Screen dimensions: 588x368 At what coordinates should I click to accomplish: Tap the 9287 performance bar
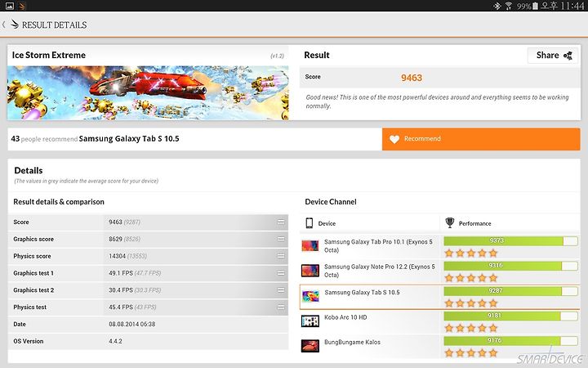tap(510, 291)
